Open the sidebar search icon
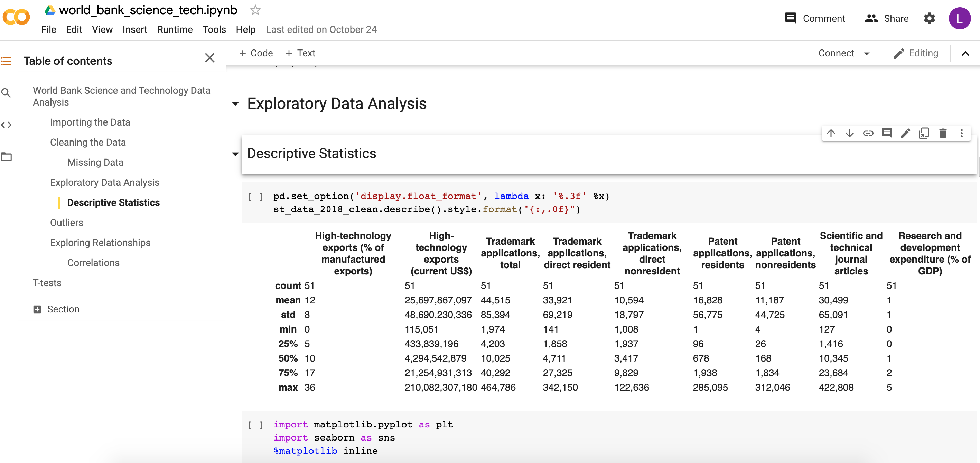The width and height of the screenshot is (980, 463). pyautogui.click(x=6, y=93)
